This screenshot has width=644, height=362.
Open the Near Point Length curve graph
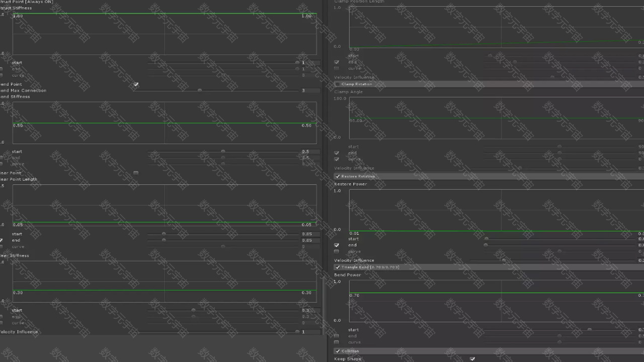(x=165, y=205)
